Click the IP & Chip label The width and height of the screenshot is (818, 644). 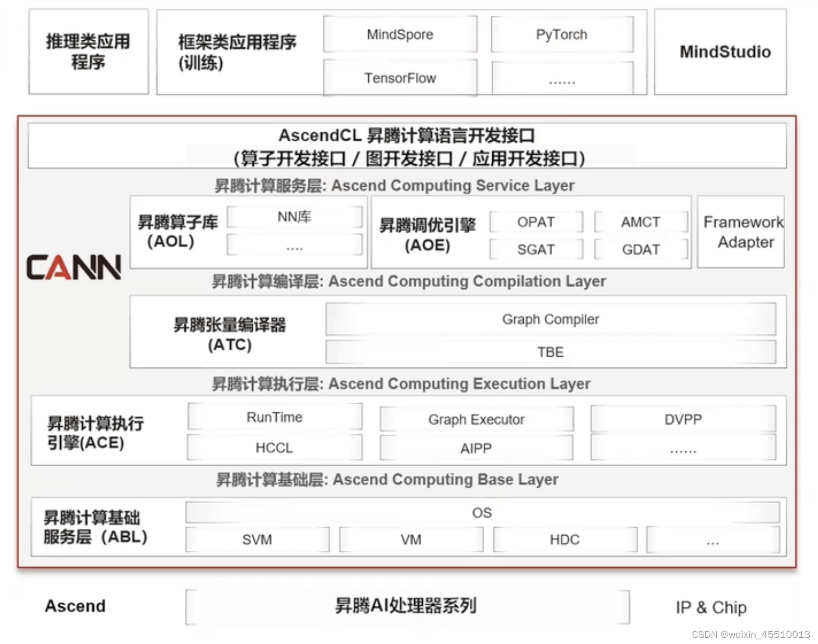click(711, 607)
